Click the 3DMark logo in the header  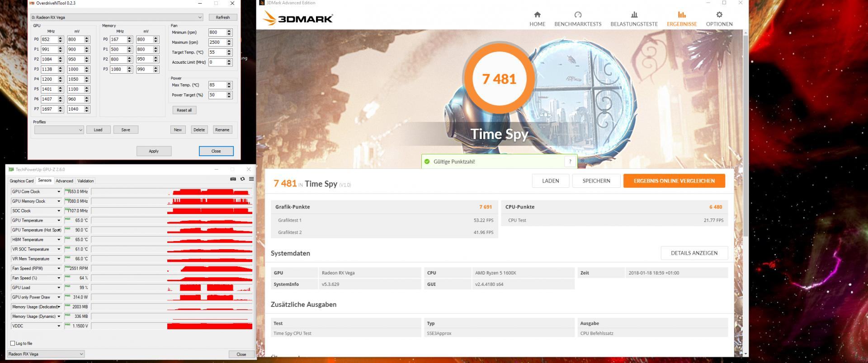tap(297, 19)
